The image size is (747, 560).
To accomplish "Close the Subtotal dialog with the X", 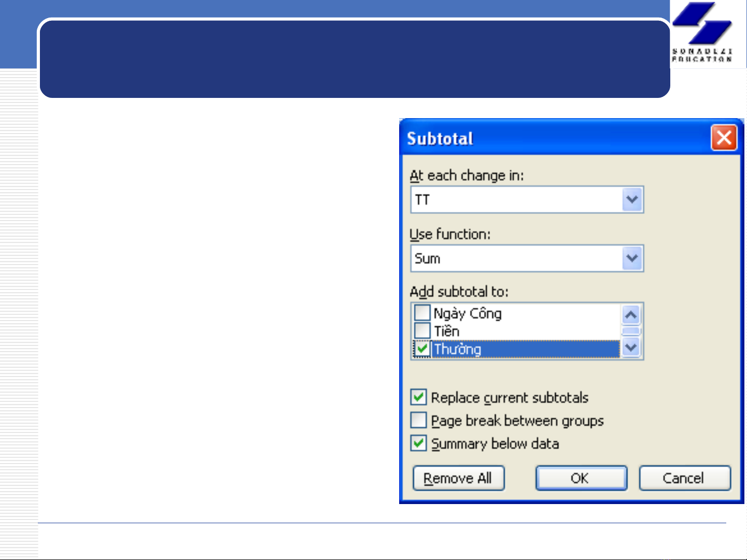I will click(x=724, y=138).
